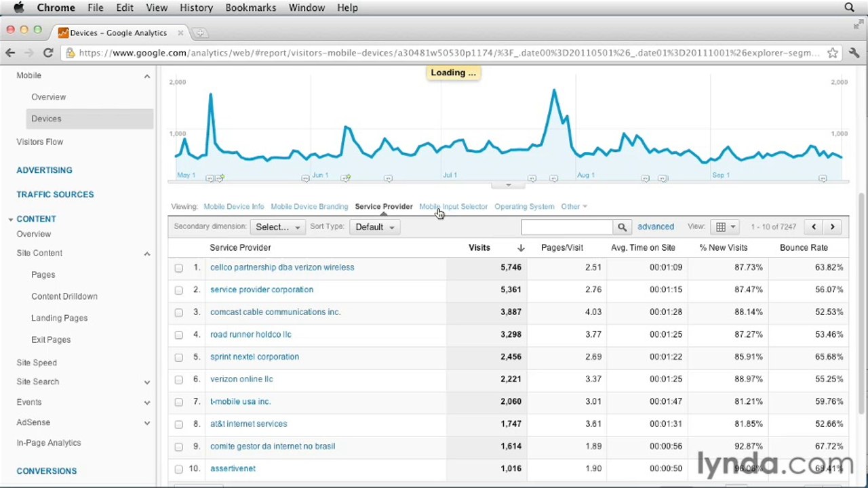Check the box for verizon wireless row
This screenshot has width=868, height=488.
click(179, 268)
